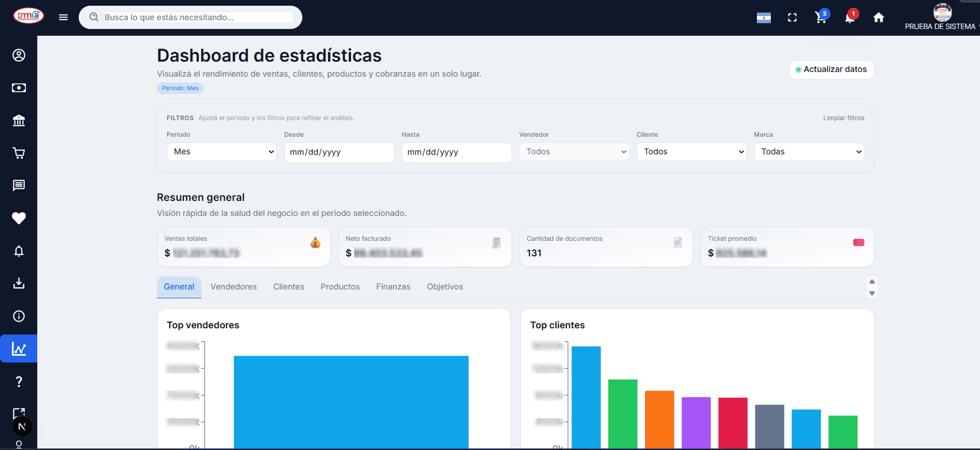
Task: Click the ticket icon in Ticket promedio
Action: 858,242
